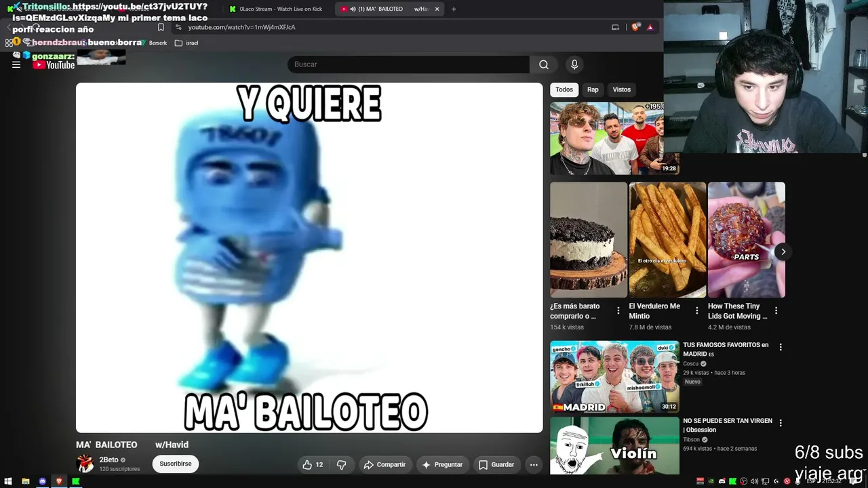Close the MA' BAILOTEO tab
This screenshot has width=868, height=488.
point(437,9)
